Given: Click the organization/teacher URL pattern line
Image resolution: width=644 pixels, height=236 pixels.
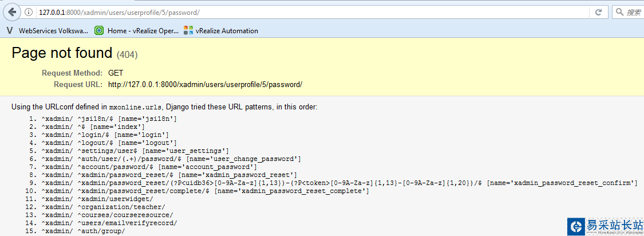Looking at the screenshot, I should pyautogui.click(x=103, y=207).
